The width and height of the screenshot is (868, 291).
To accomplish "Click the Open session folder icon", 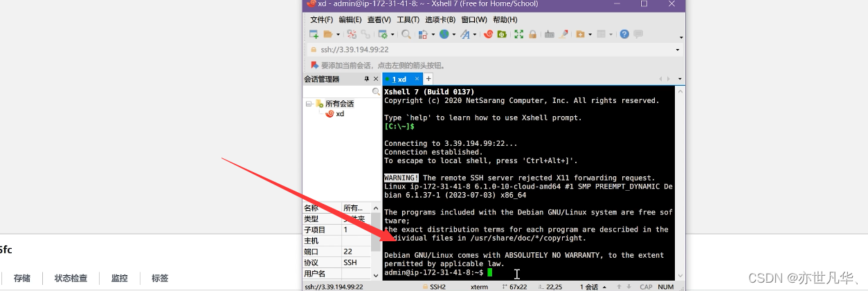I will point(328,34).
